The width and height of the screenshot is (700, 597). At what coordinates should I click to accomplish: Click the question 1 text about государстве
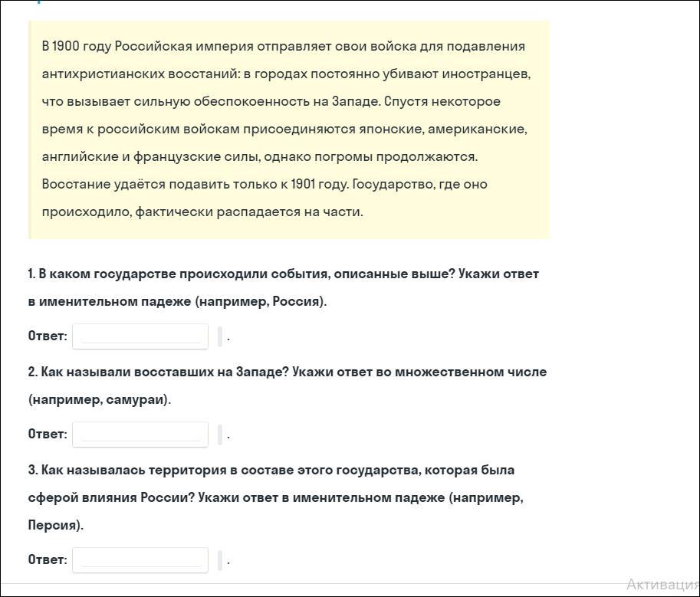pos(284,287)
